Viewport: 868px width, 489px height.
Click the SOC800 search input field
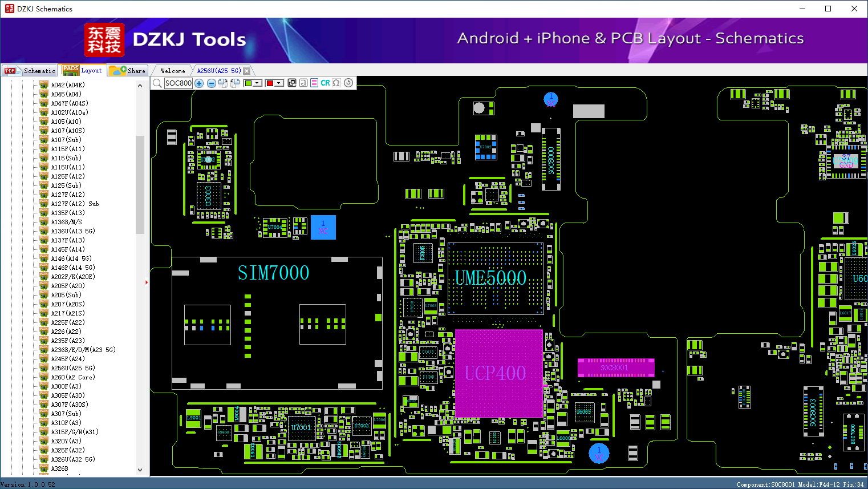click(179, 83)
